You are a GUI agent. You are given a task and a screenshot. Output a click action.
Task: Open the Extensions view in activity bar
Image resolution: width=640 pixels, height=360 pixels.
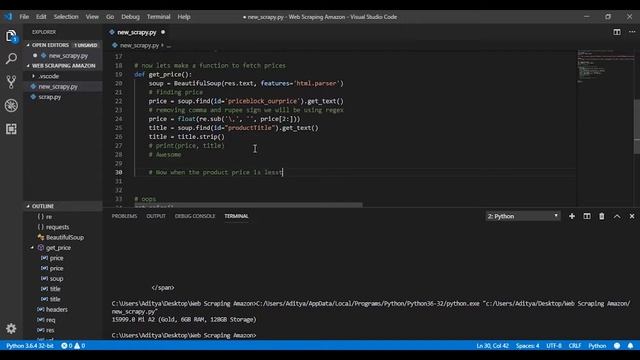pyautogui.click(x=11, y=129)
